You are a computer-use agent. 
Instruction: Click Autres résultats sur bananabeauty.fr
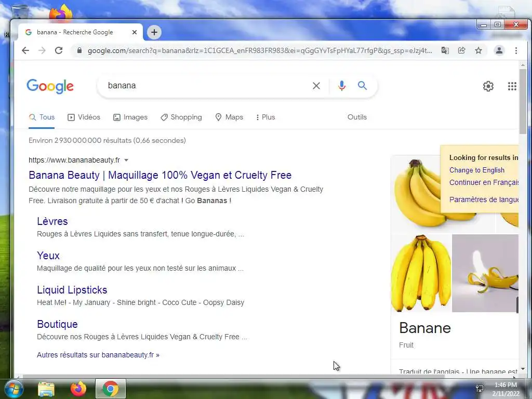point(98,355)
